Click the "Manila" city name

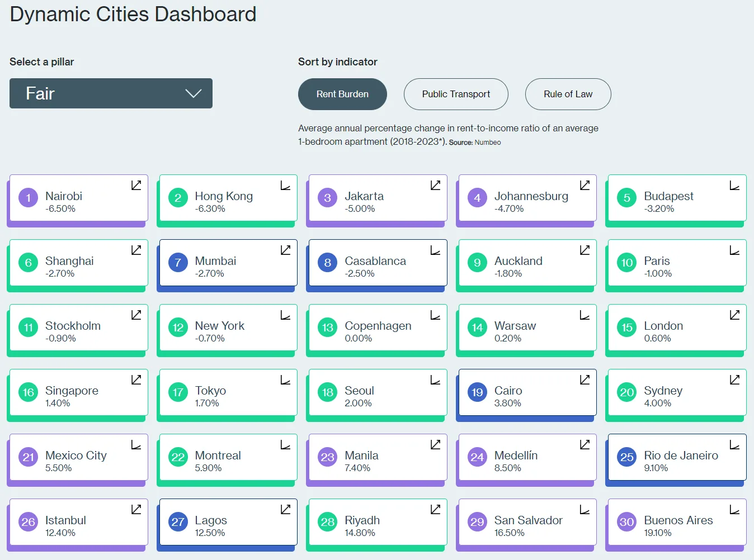pyautogui.click(x=361, y=455)
